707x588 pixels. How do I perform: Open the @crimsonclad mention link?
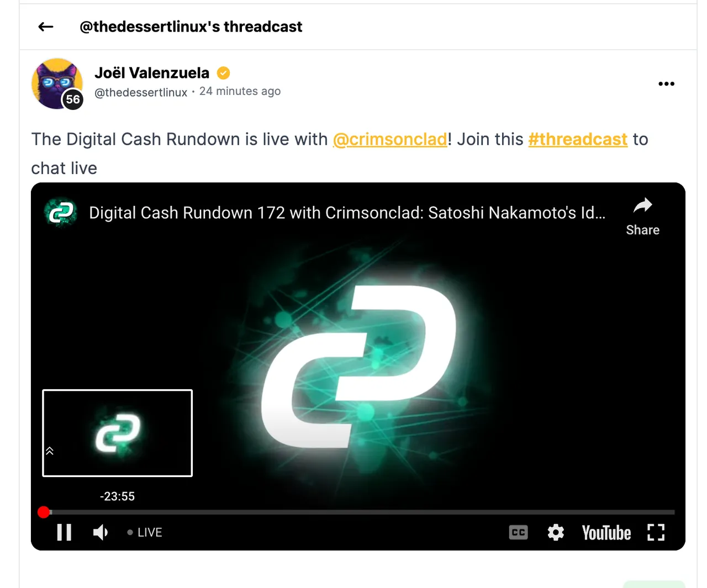pyautogui.click(x=390, y=139)
